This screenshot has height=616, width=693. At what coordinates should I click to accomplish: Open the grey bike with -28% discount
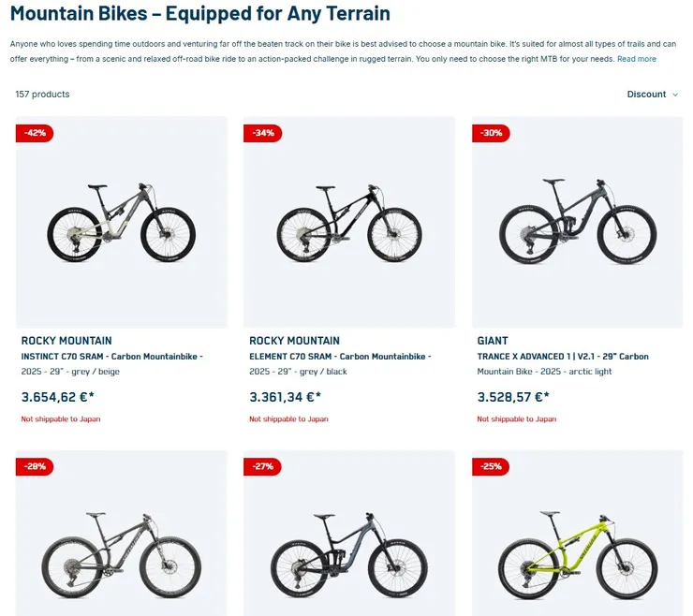tap(122, 557)
